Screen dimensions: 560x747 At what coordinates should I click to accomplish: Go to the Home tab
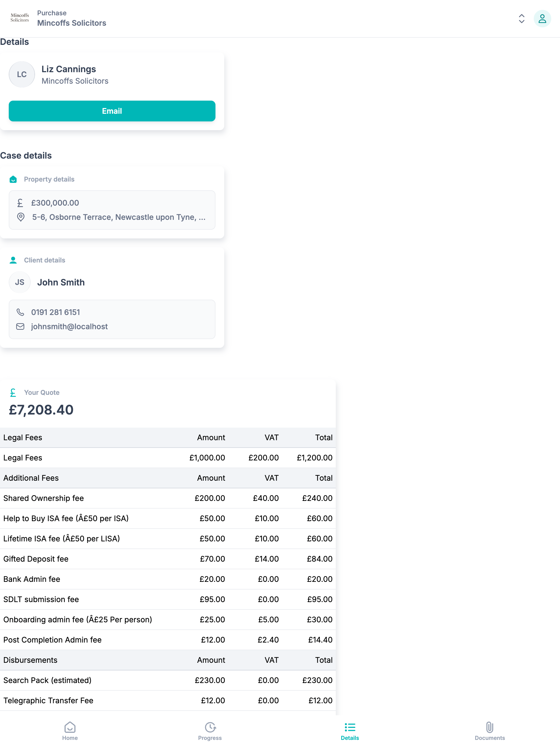(x=70, y=731)
